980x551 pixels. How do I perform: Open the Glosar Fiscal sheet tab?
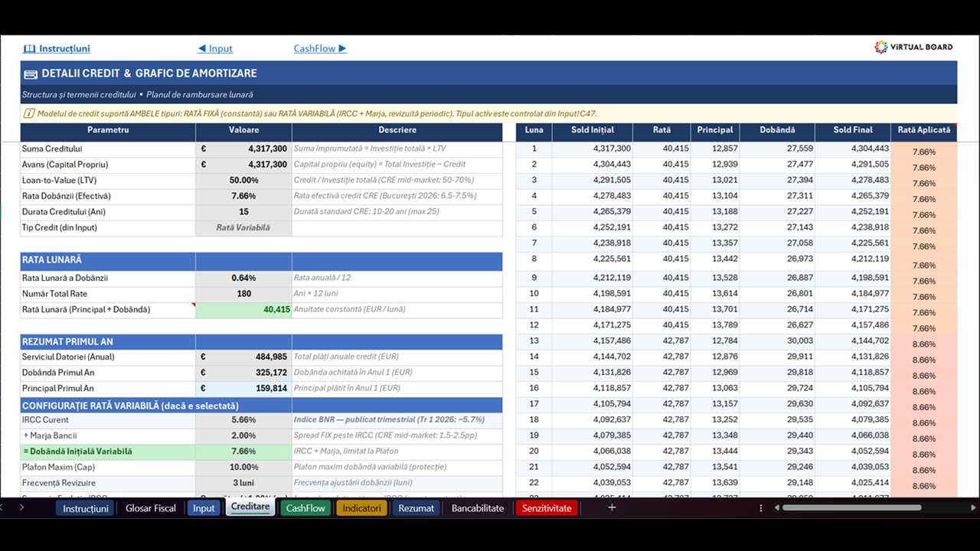pos(151,508)
